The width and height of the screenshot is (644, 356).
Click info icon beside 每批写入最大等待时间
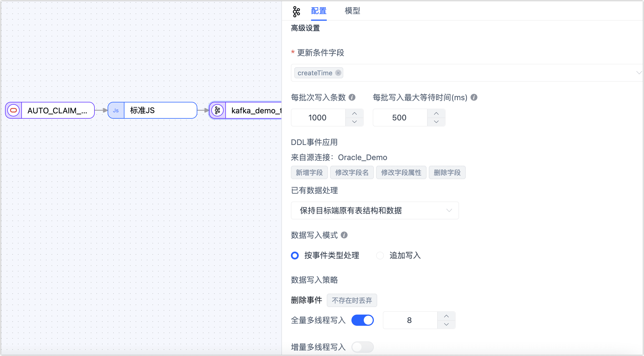[x=474, y=97]
